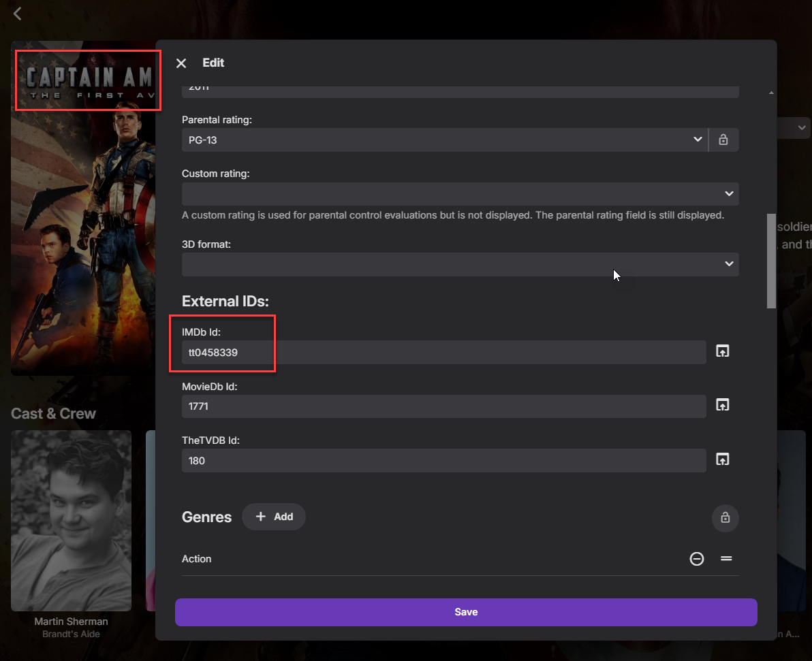Close the Edit dialog with X icon
The height and width of the screenshot is (661, 812).
click(181, 63)
